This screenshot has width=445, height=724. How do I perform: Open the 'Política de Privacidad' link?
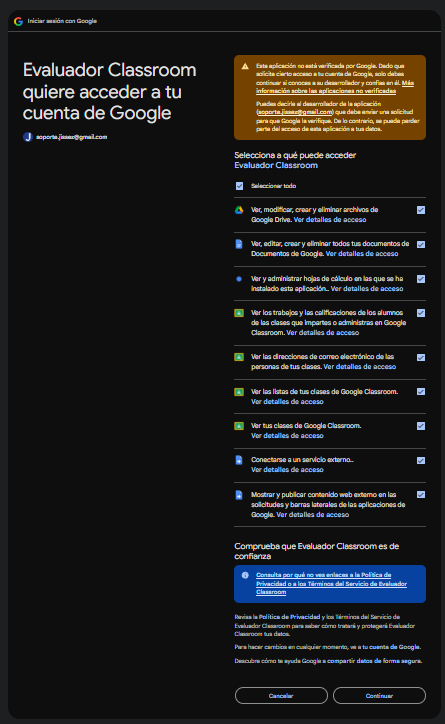(289, 617)
